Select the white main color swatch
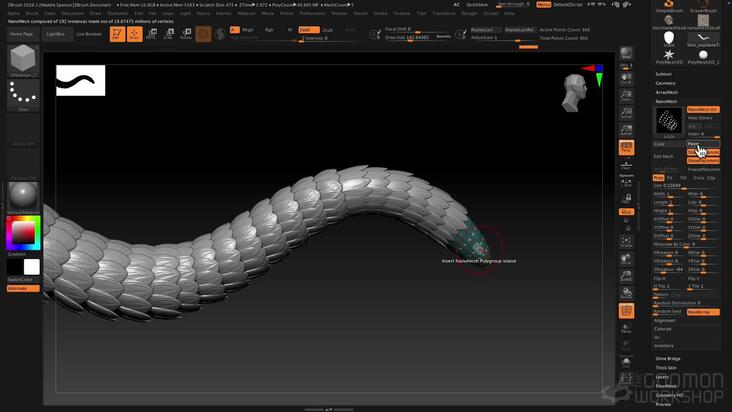732x412 pixels. click(x=32, y=267)
